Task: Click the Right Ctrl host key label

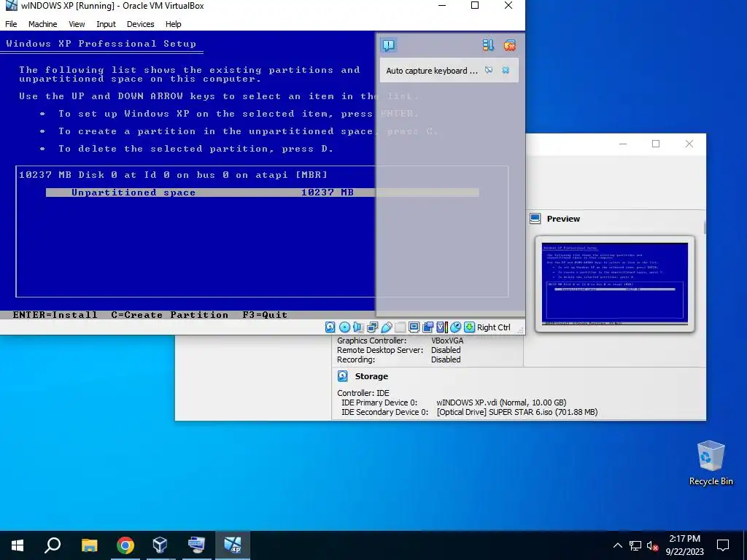Action: [494, 327]
